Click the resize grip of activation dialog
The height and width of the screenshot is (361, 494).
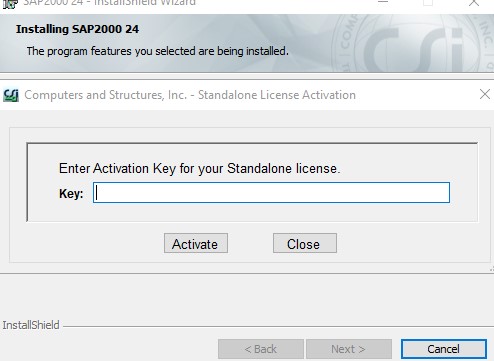[x=491, y=269]
